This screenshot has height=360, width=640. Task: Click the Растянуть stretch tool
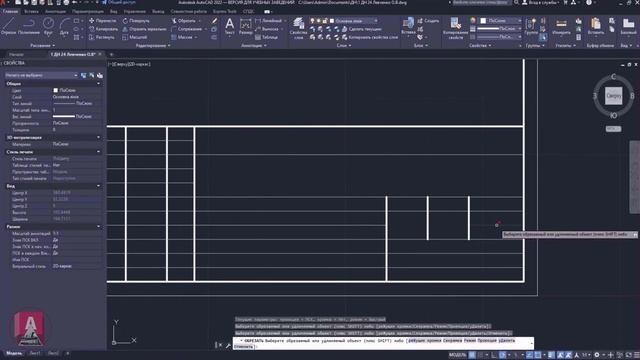coord(102,37)
